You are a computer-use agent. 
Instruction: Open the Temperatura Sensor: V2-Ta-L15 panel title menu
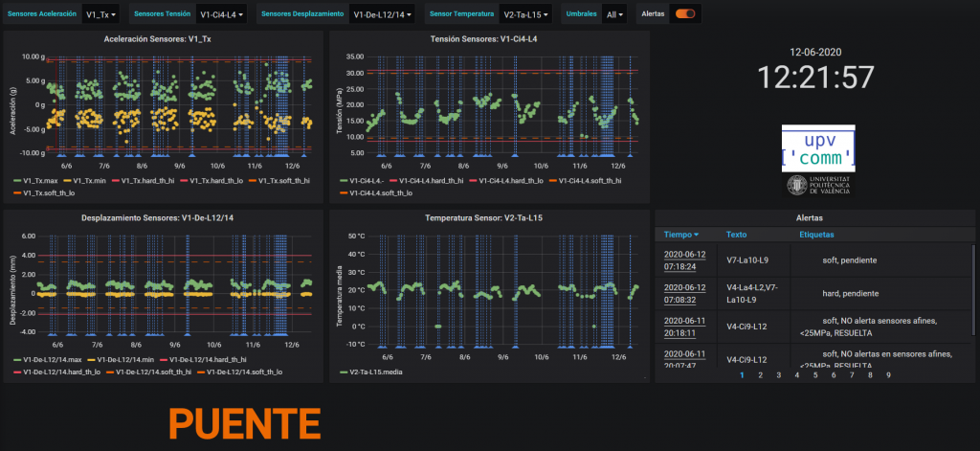[485, 218]
